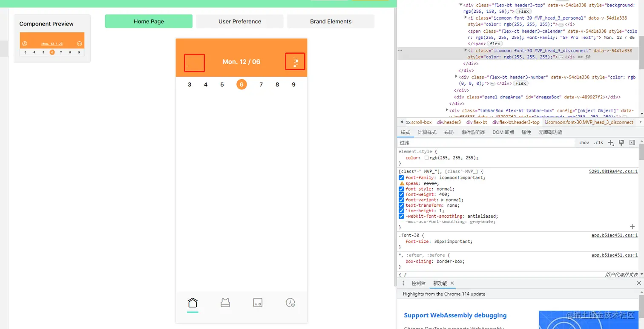The image size is (644, 329).
Task: Disable the font-family declaration checkbox
Action: coord(402,178)
